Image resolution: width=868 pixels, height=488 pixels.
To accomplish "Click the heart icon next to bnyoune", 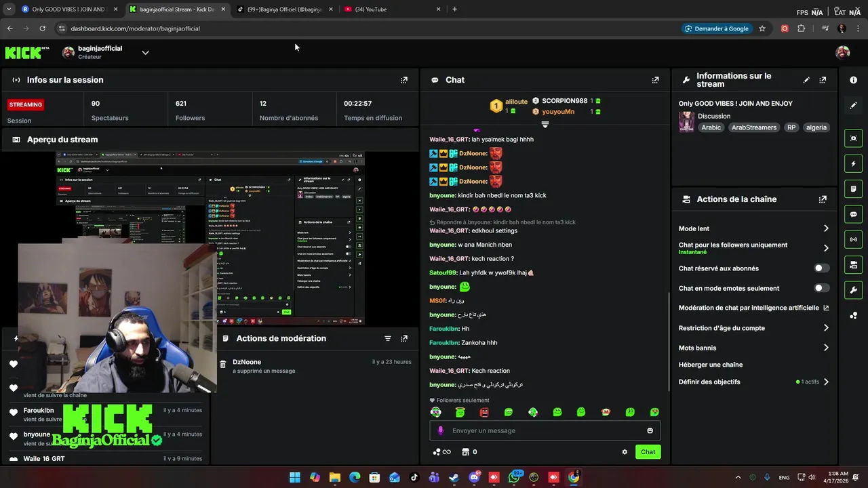I will pyautogui.click(x=13, y=436).
